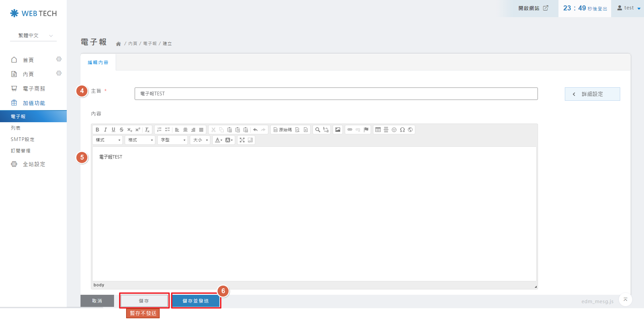Insert a numbered list
This screenshot has height=326, width=644.
(159, 130)
